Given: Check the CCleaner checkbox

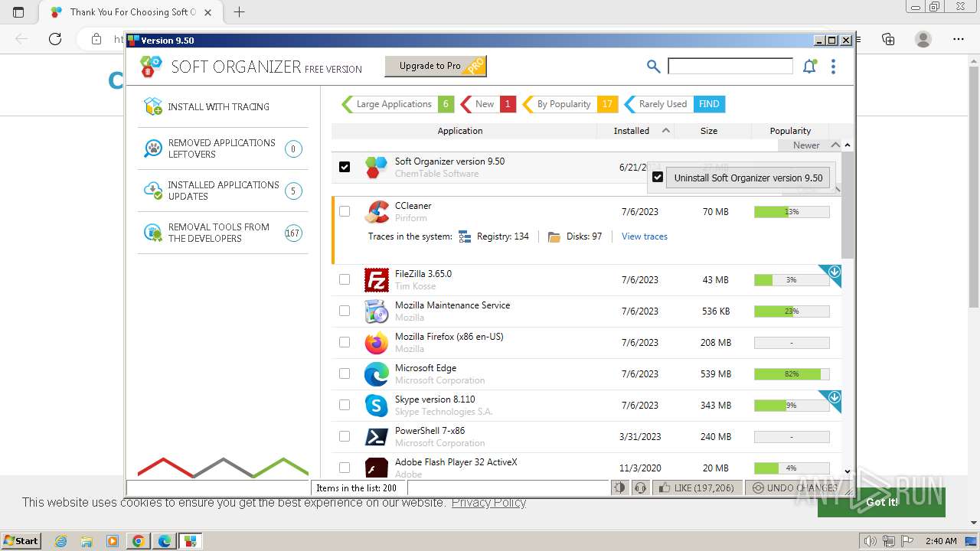Looking at the screenshot, I should click(345, 211).
